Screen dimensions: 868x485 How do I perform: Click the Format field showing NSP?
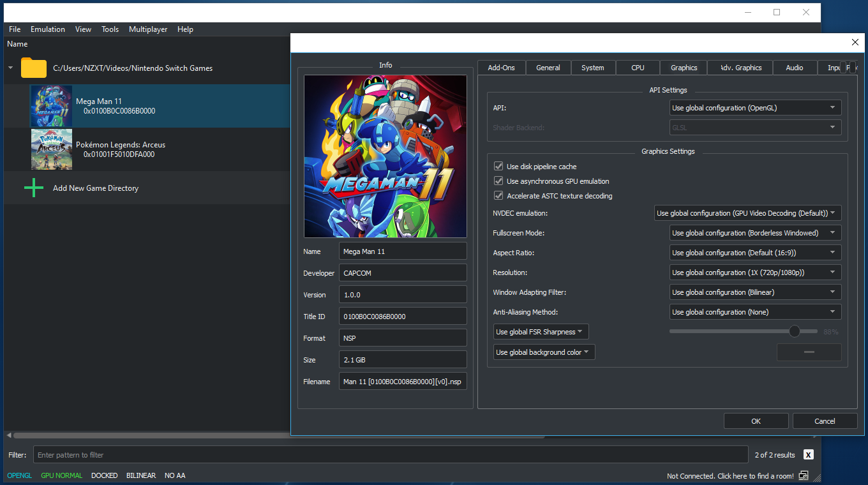coord(403,338)
